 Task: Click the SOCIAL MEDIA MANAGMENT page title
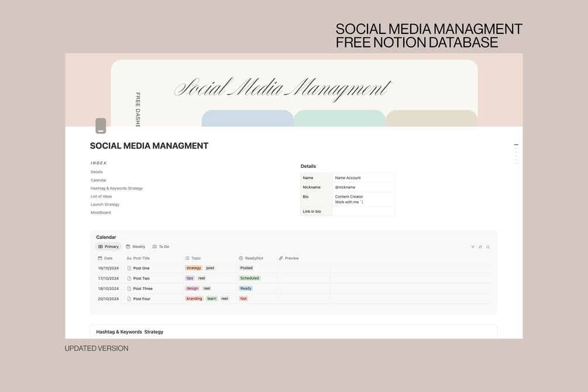[x=149, y=146]
